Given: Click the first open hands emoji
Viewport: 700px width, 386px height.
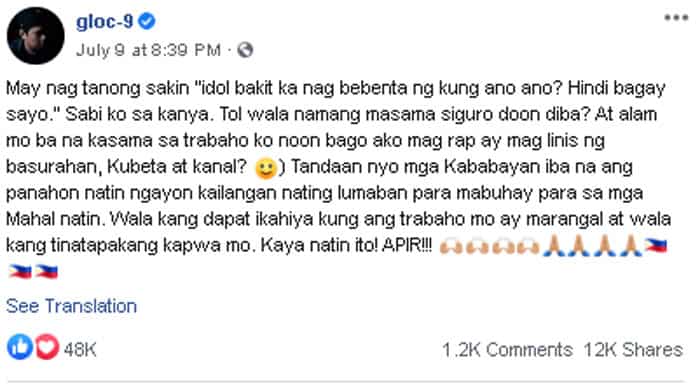Looking at the screenshot, I should [x=452, y=246].
